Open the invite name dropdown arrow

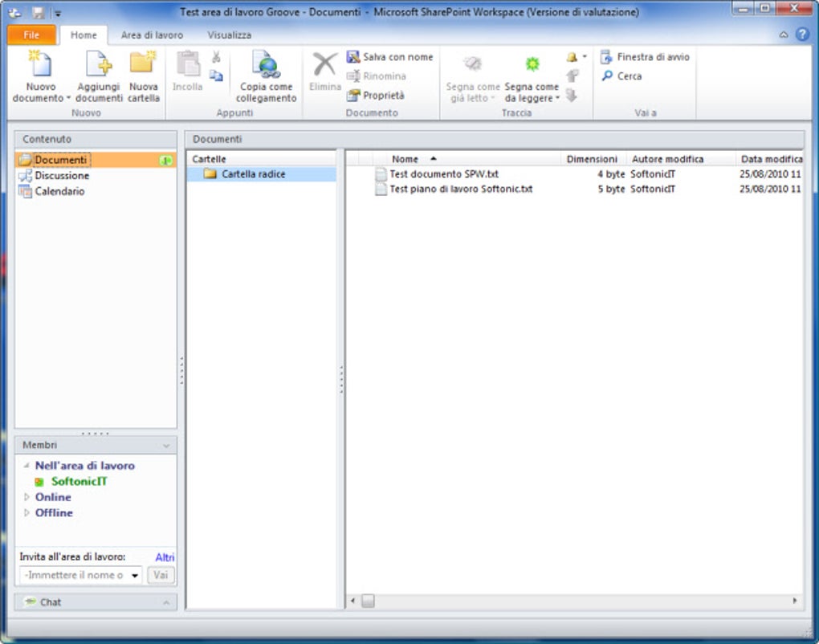point(134,575)
